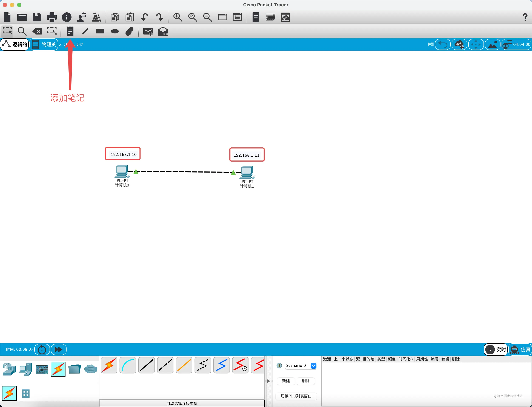Pick the blue coaxial cable
The image size is (532, 407).
[221, 365]
